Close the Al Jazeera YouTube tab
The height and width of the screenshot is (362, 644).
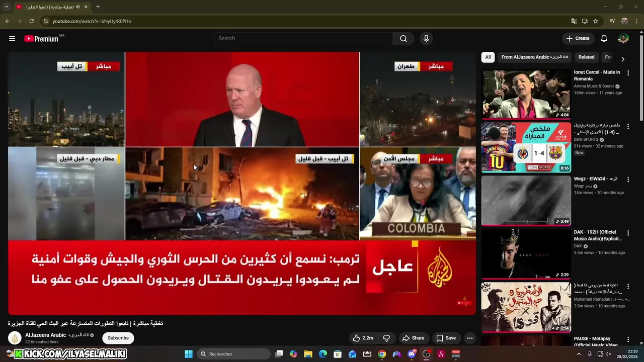tap(86, 7)
